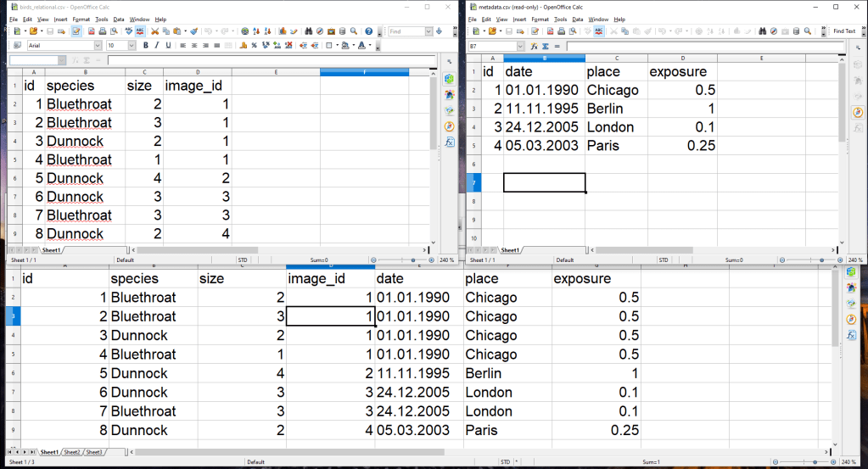
Task: Expand the Arial font name dropdown
Action: tap(98, 45)
